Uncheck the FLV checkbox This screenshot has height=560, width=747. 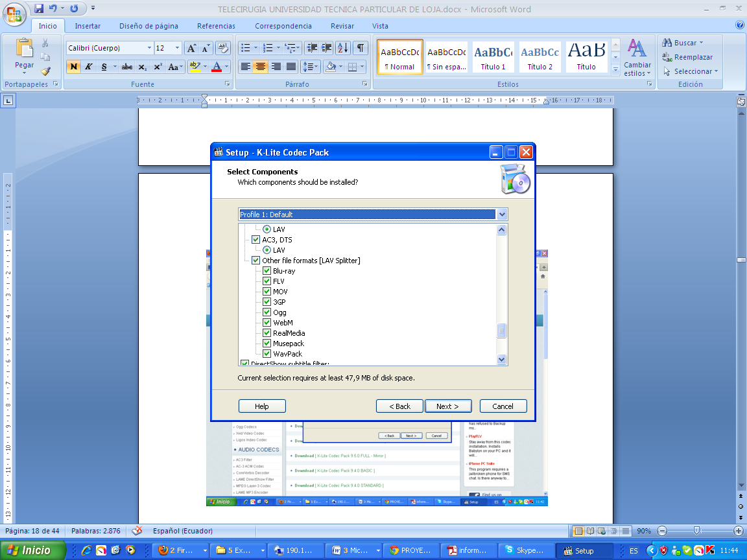(267, 281)
